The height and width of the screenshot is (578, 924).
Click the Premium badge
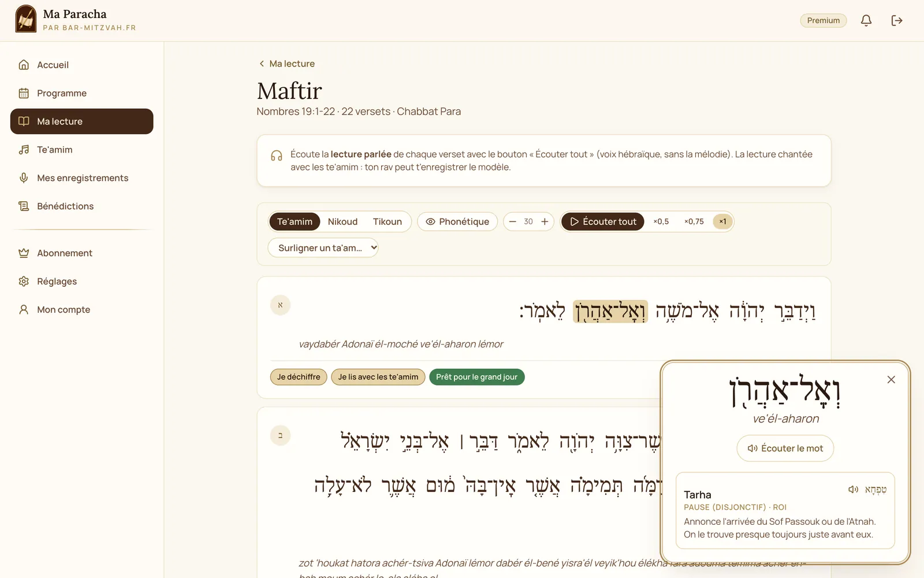824,21
